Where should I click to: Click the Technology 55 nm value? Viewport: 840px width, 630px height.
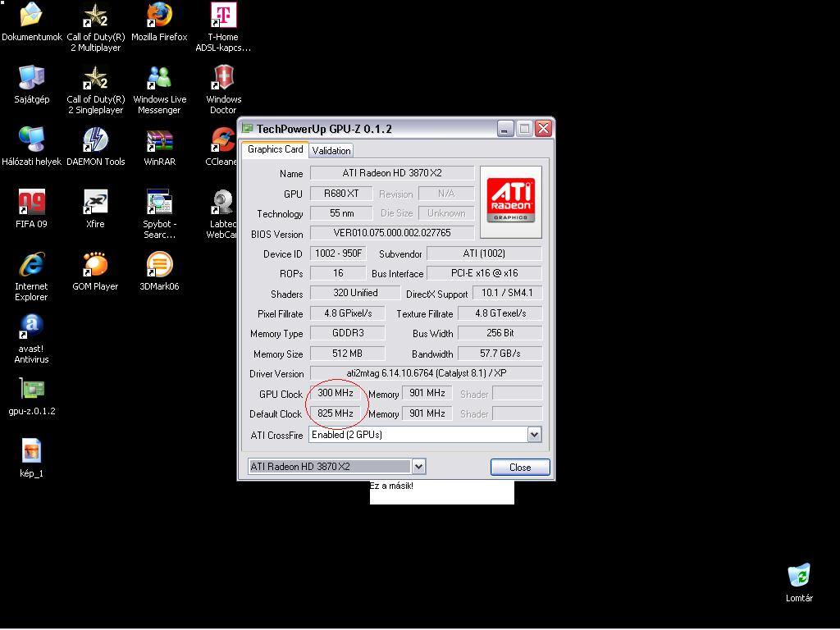341,213
